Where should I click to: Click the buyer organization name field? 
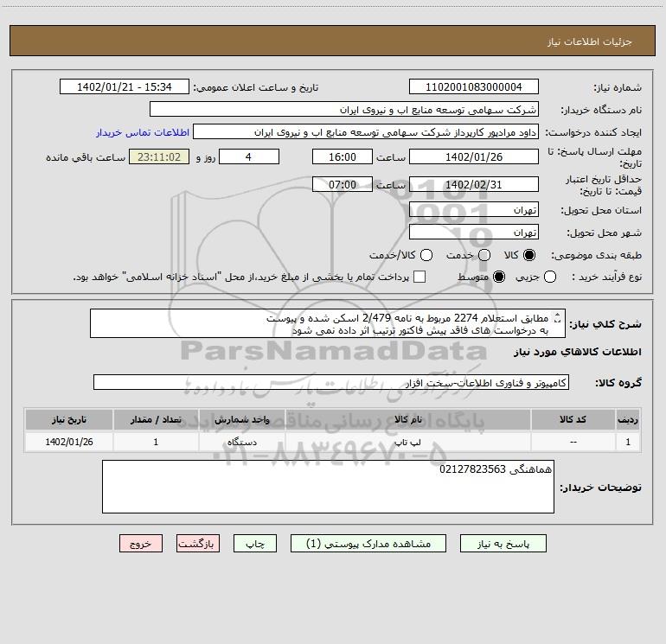point(344,110)
